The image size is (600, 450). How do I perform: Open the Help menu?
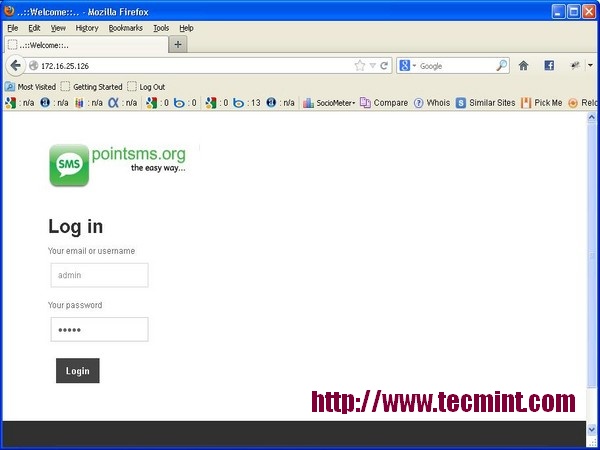[186, 28]
